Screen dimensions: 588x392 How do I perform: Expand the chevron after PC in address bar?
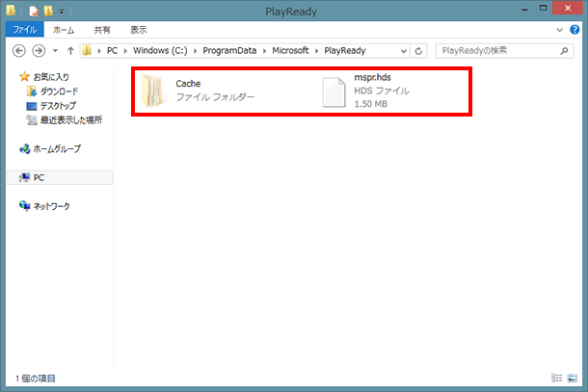[x=125, y=51]
